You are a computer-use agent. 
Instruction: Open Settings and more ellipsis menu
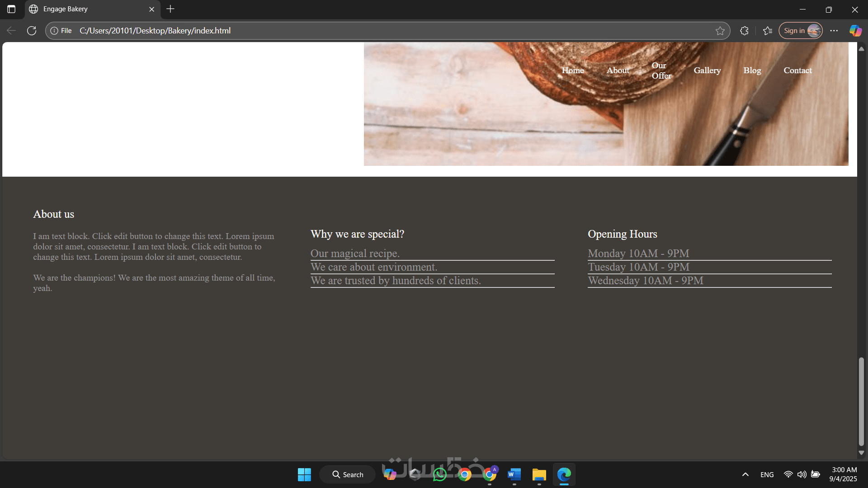coord(834,31)
